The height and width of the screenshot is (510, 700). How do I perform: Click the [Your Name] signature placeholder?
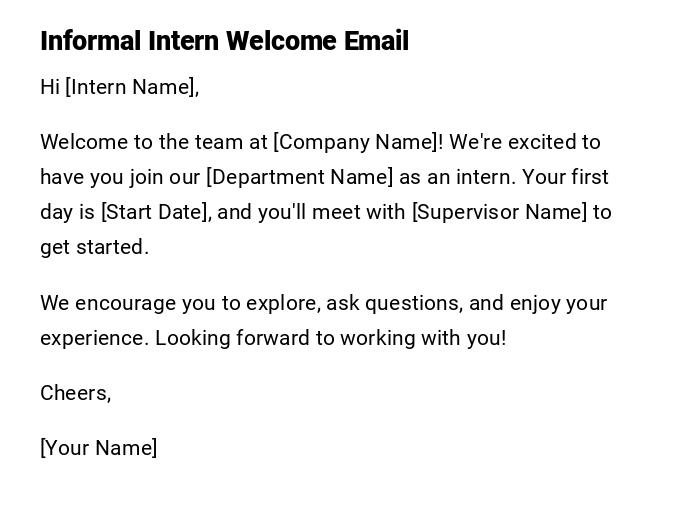point(98,448)
